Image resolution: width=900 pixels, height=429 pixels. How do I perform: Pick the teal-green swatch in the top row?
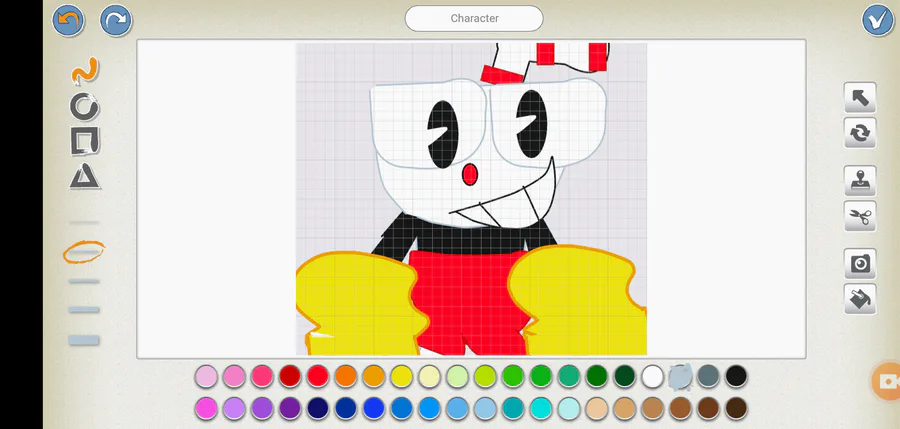pyautogui.click(x=569, y=377)
